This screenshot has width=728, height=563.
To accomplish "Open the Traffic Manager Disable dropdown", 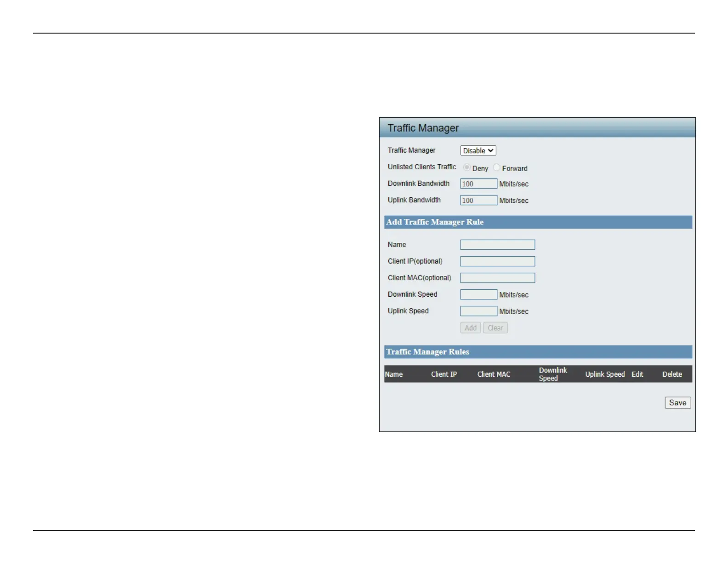I will click(478, 150).
